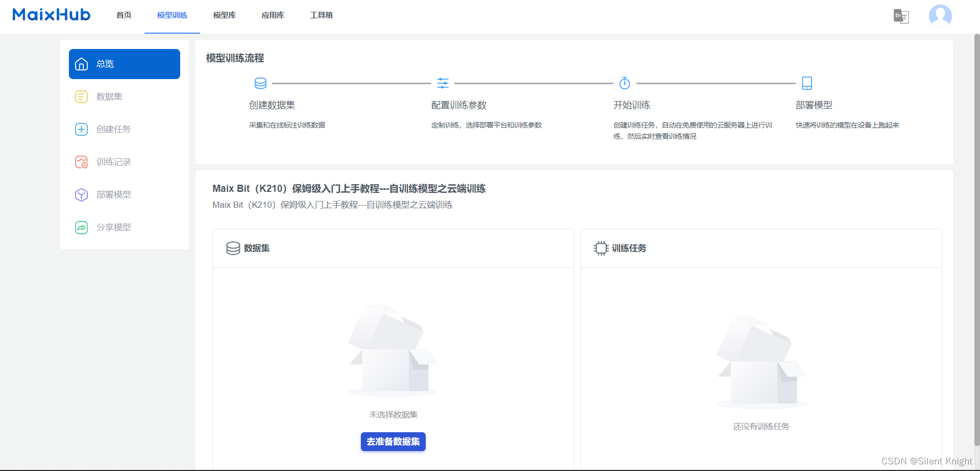Screen dimensions: 980x471
Task: Click the empty box image in 训练任务 card
Action: pos(761,362)
